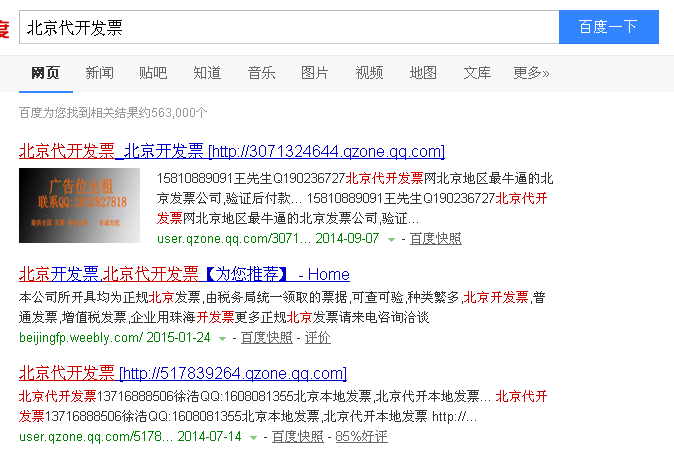The image size is (674, 456).
Task: Select the 网页 tab
Action: click(46, 73)
